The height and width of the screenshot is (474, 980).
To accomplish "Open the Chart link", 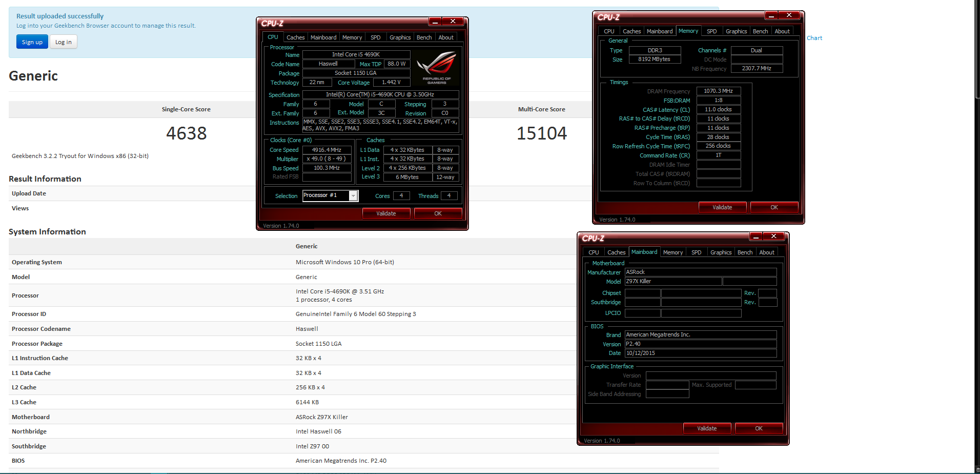I will pyautogui.click(x=814, y=38).
